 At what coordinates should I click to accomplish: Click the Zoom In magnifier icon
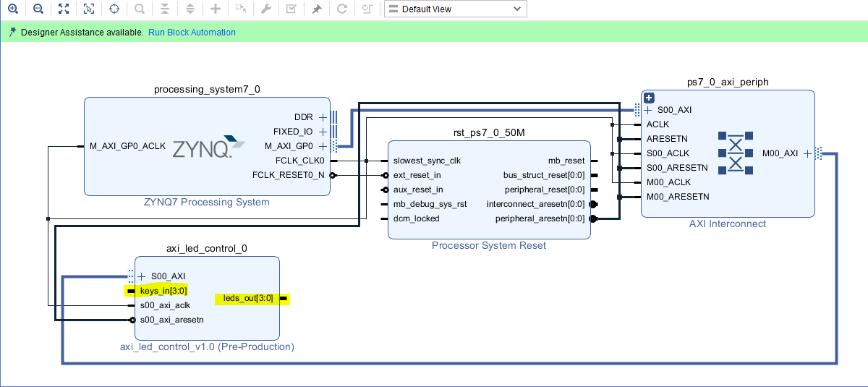[x=12, y=9]
